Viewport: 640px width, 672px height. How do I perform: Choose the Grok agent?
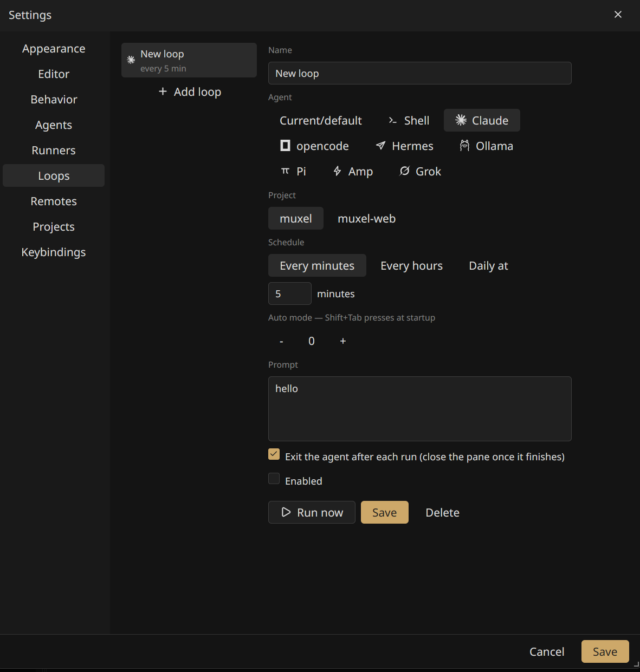[x=420, y=171]
